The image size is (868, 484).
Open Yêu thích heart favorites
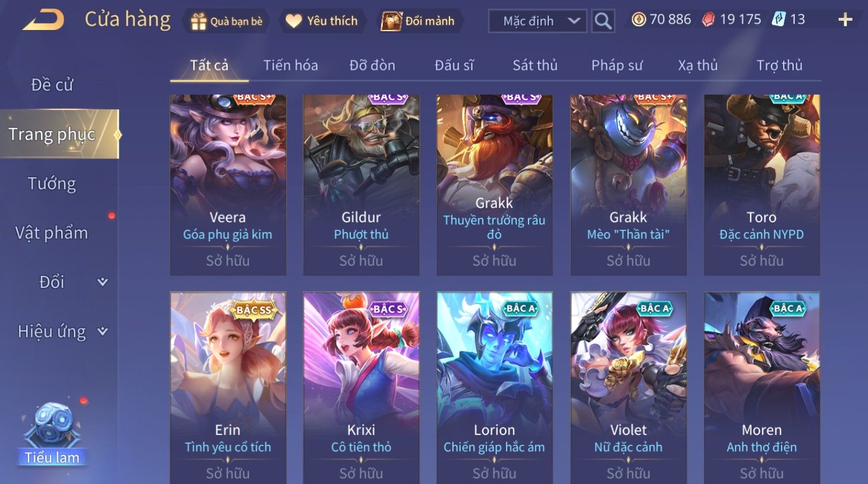click(x=293, y=21)
